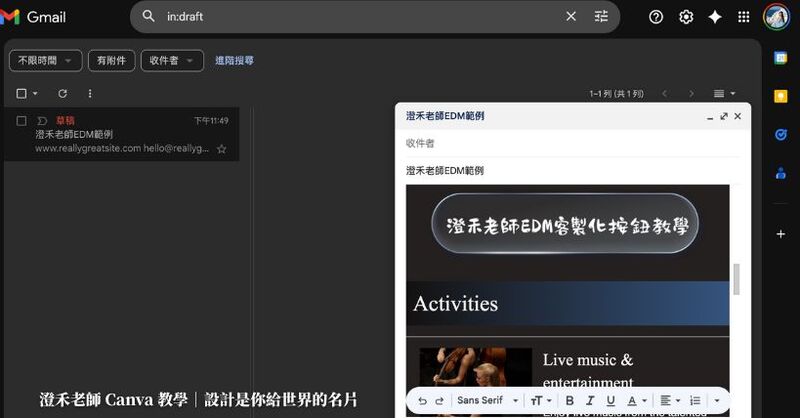The image size is (800, 418).
Task: Click the search magnifier icon
Action: coord(148,16)
